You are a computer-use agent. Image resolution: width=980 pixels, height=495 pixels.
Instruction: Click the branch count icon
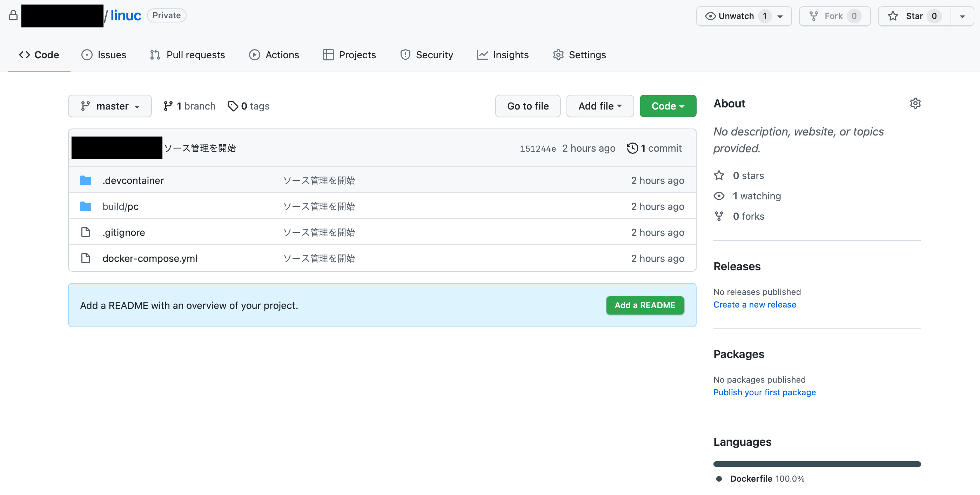point(168,106)
